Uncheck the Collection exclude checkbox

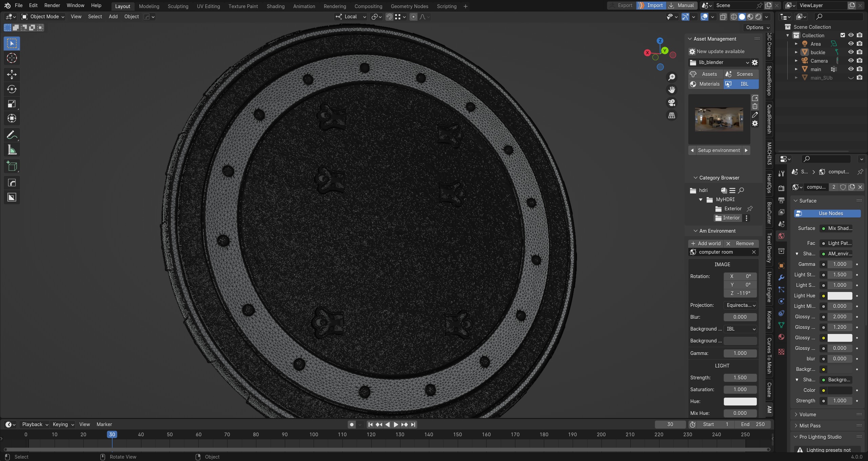[x=843, y=35]
